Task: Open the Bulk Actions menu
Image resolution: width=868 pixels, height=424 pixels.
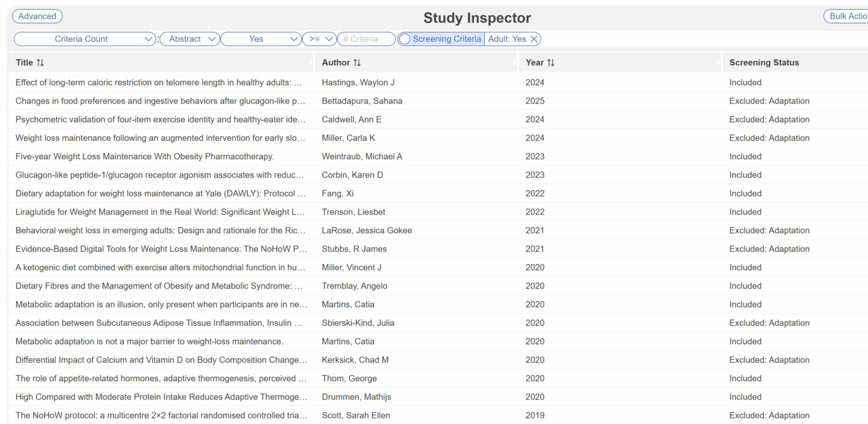Action: tap(852, 16)
